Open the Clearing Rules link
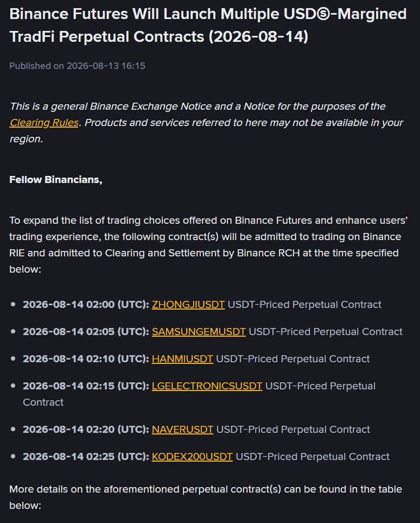The height and width of the screenshot is (523, 420). pyautogui.click(x=44, y=123)
